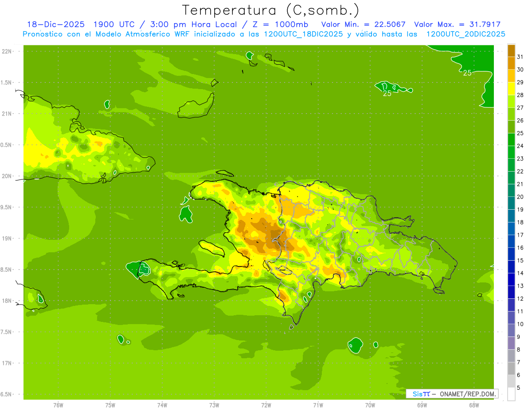
Task: Select the valid-until time '1200UTC_20DIC2025'
Action: coord(465,34)
